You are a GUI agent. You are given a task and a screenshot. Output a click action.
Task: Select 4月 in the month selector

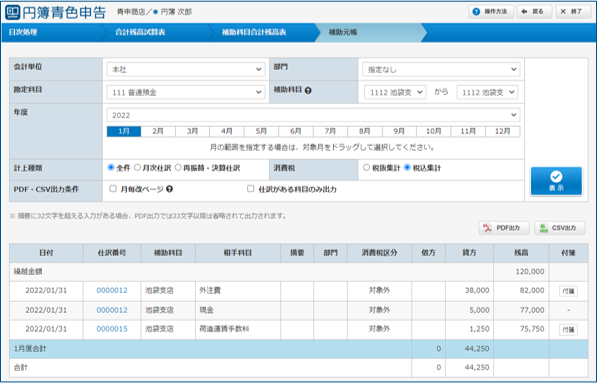227,131
